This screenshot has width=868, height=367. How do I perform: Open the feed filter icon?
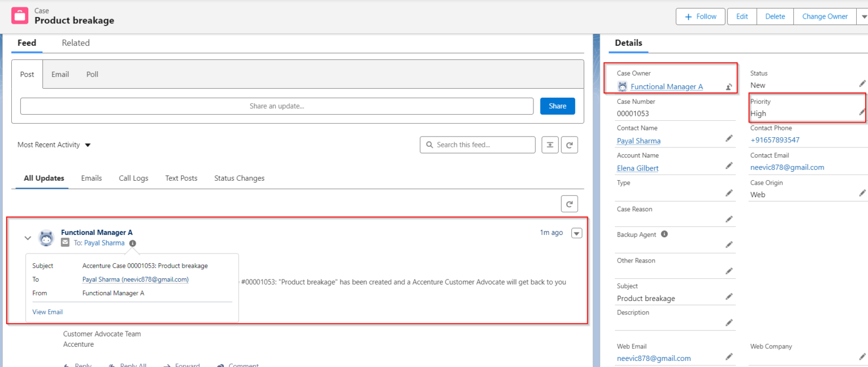pyautogui.click(x=550, y=145)
